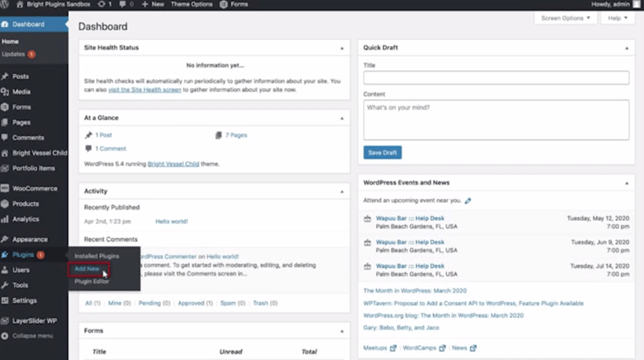This screenshot has height=360, width=644.
Task: Collapse the Quick Draft panel
Action: [x=627, y=48]
